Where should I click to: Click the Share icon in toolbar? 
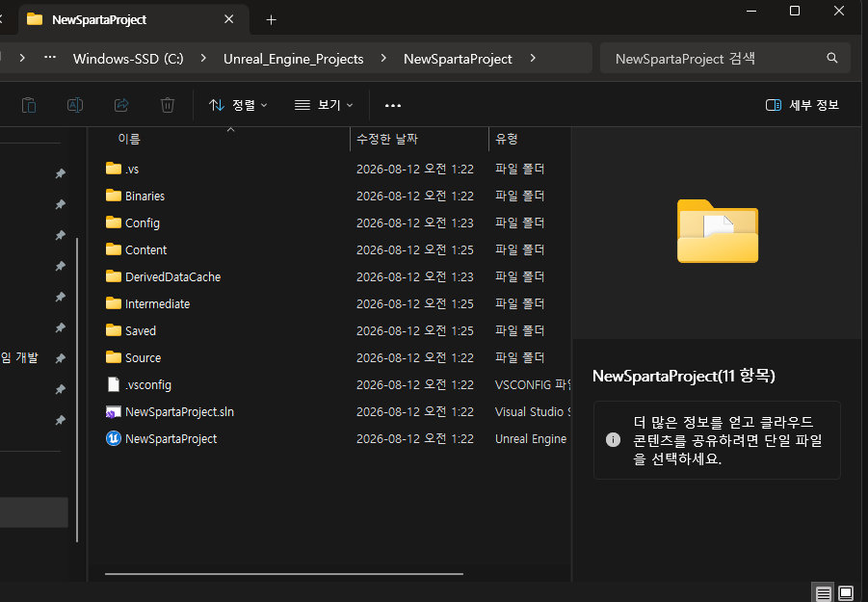pos(121,105)
